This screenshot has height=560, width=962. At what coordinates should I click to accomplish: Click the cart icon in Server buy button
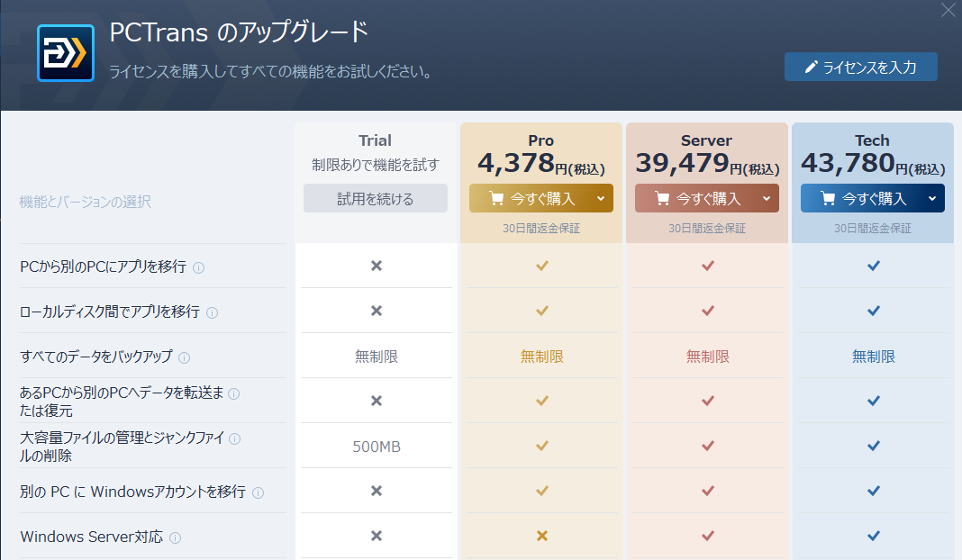(662, 198)
